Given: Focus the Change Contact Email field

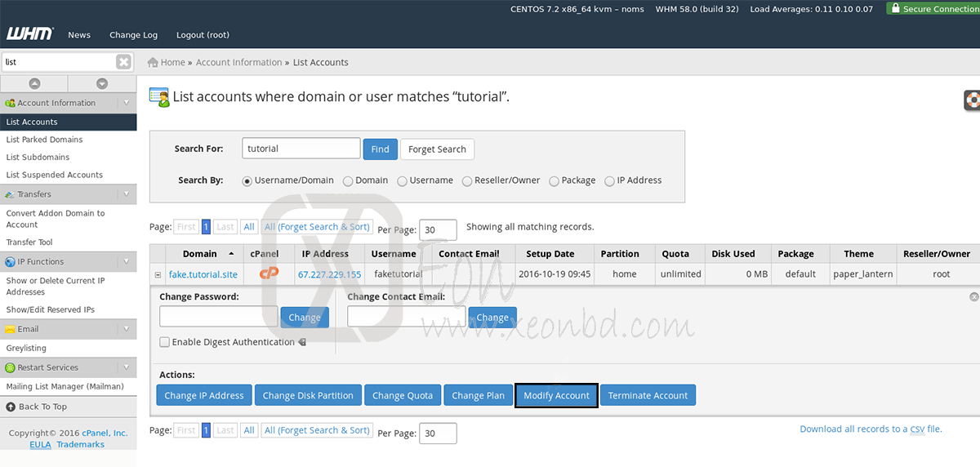Looking at the screenshot, I should tap(407, 317).
